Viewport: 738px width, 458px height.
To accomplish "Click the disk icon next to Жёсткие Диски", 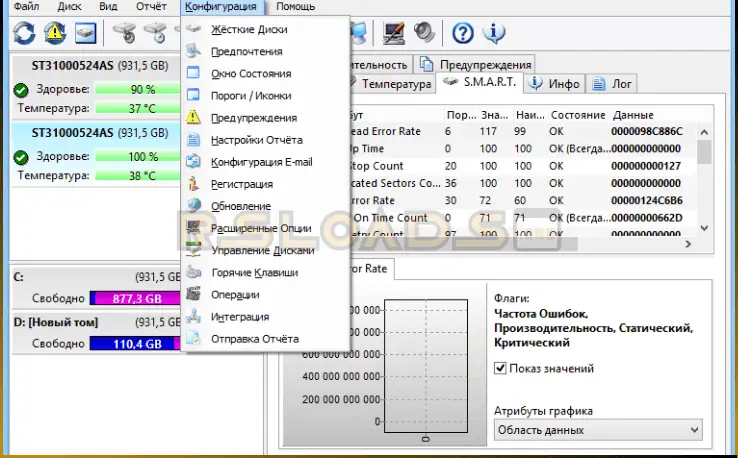I will [x=193, y=29].
